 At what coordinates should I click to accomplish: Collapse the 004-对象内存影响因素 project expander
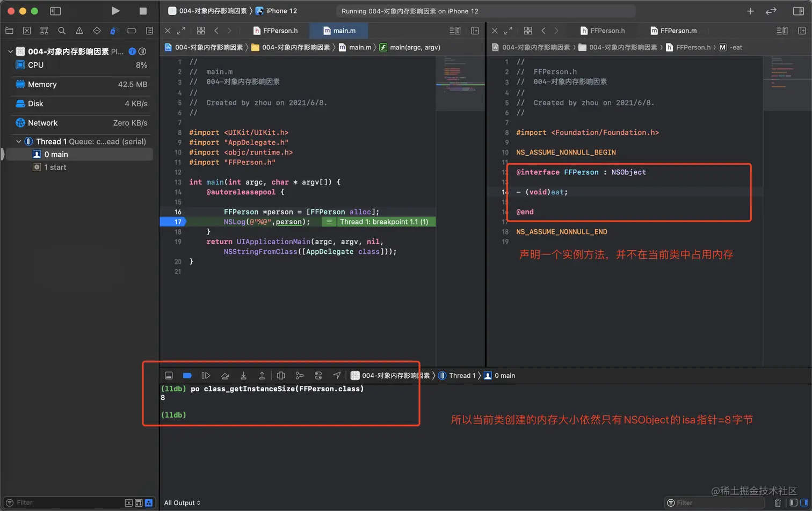(x=10, y=52)
